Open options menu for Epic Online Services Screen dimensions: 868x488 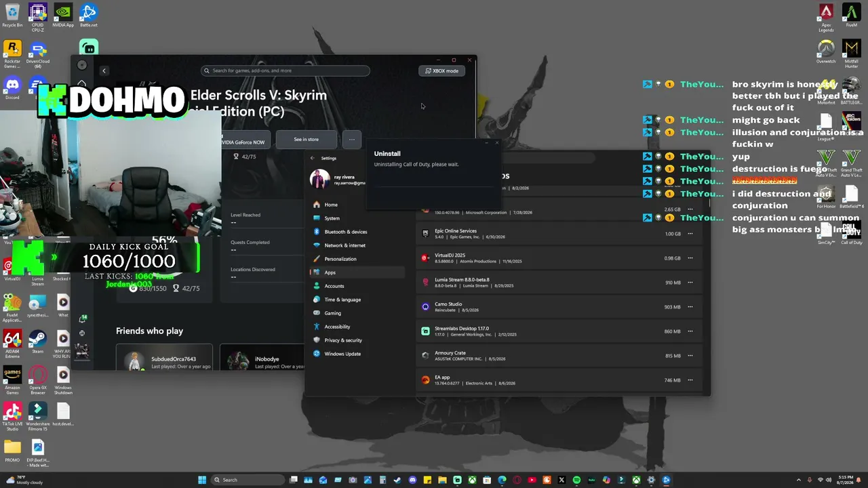click(x=690, y=234)
